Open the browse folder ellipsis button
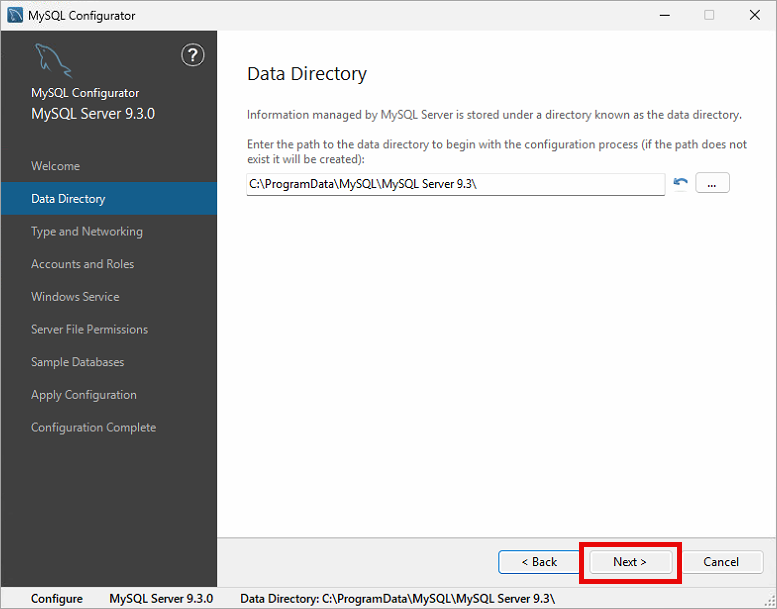Screen dimensions: 777x609 pyautogui.click(x=712, y=183)
